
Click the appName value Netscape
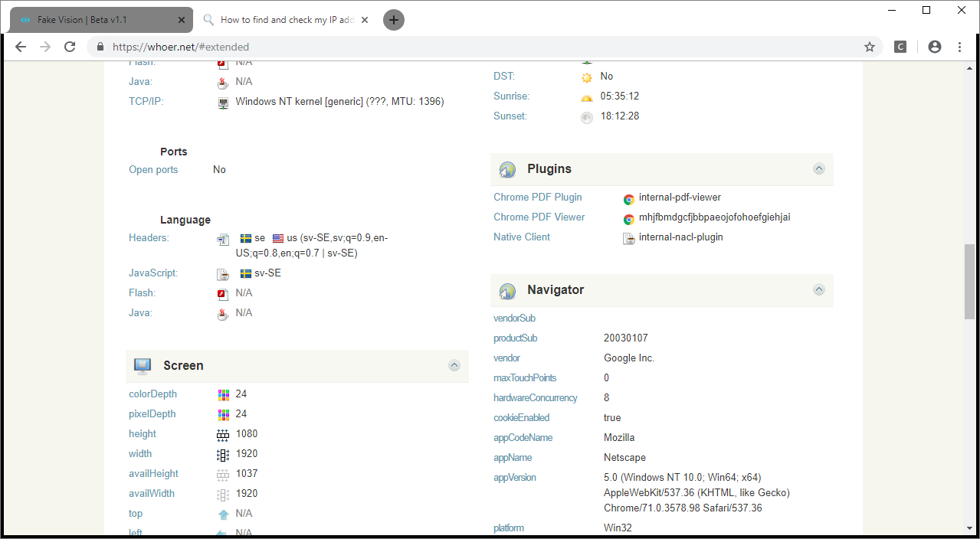point(626,458)
